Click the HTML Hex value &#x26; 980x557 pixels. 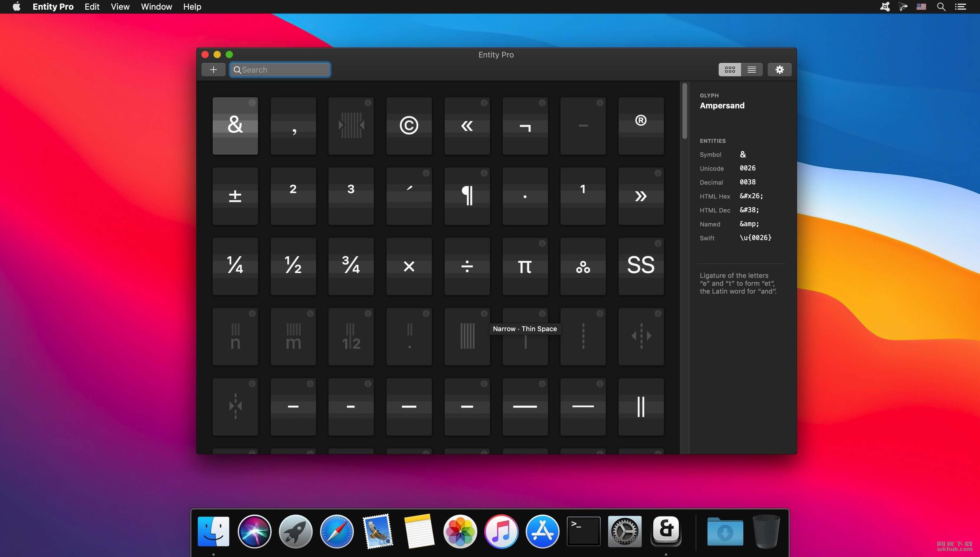point(751,196)
